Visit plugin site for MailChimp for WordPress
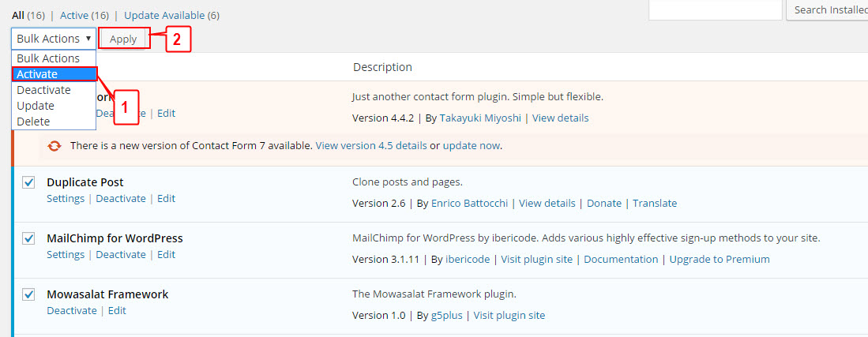 (x=537, y=259)
